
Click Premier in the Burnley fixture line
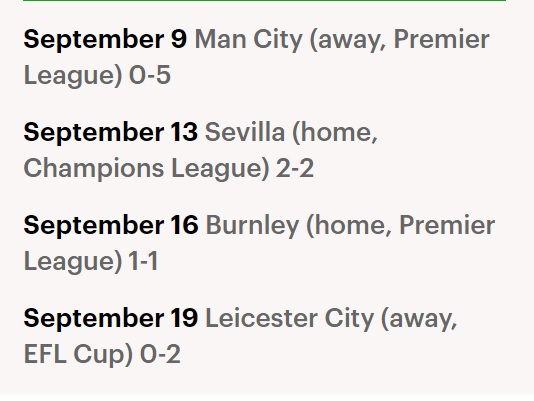(x=447, y=226)
